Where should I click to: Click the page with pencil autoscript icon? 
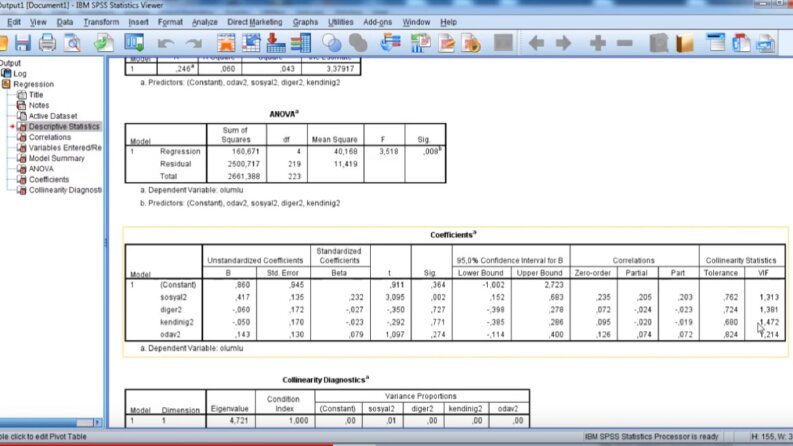click(446, 43)
